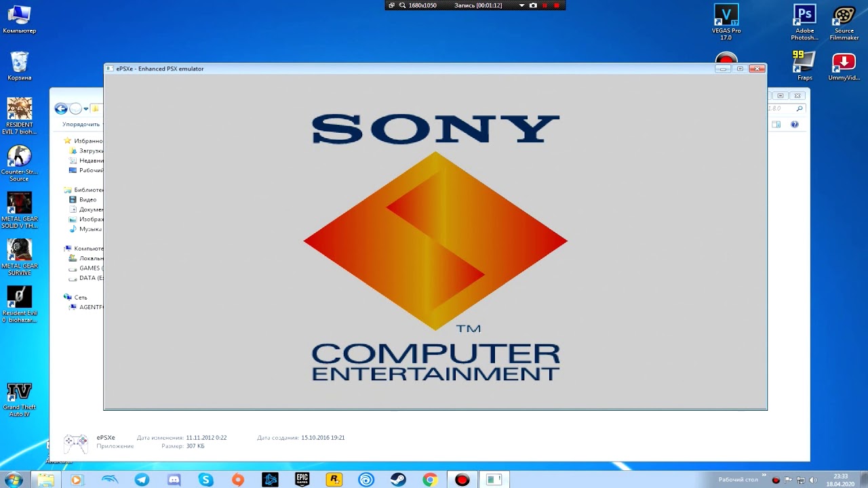The width and height of the screenshot is (868, 488).
Task: Open Source Filmmaker desktop shortcut
Action: (844, 22)
